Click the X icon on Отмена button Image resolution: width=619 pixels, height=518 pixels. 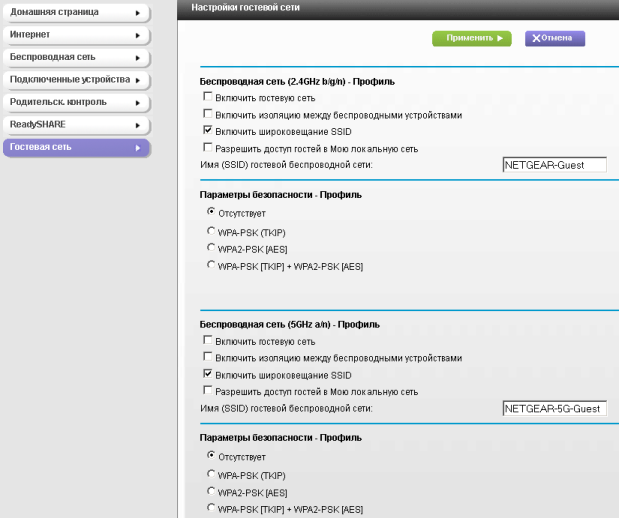pos(536,38)
